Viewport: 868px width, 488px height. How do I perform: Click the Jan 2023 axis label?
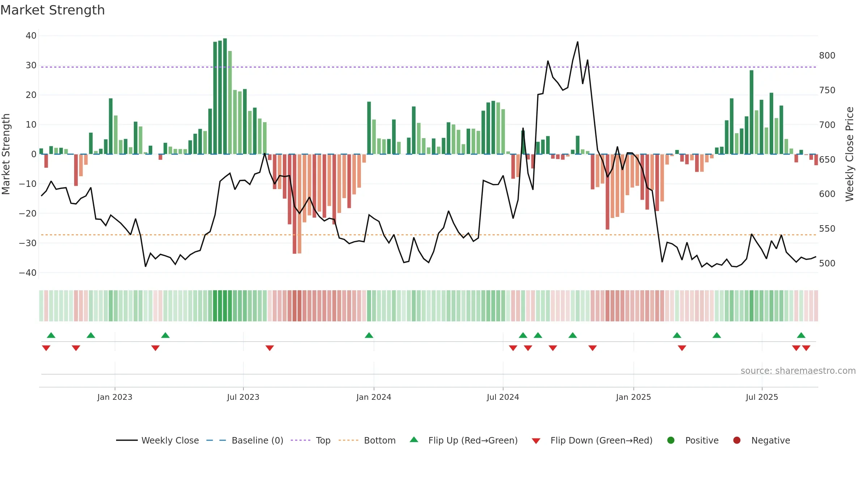pos(115,397)
